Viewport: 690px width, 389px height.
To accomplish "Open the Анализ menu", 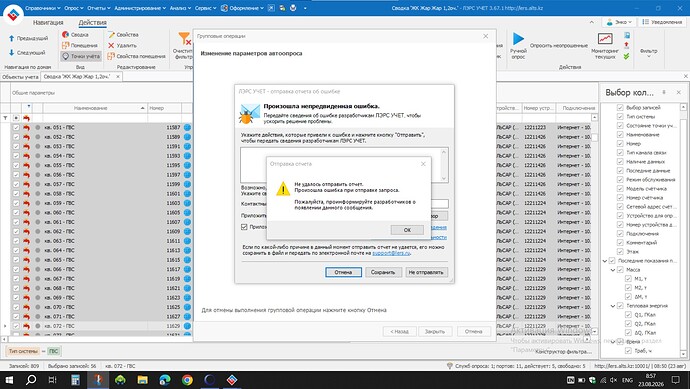I will coord(180,8).
